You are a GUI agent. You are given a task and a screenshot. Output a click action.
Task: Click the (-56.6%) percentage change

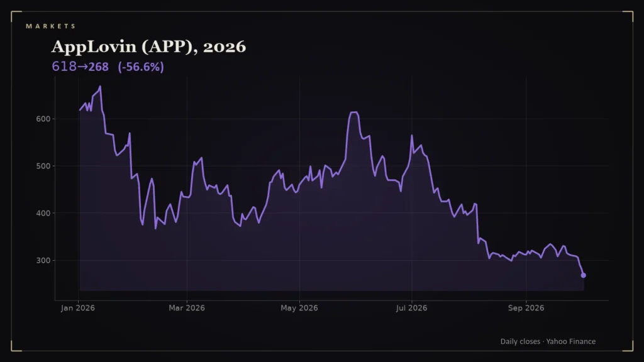(x=141, y=67)
